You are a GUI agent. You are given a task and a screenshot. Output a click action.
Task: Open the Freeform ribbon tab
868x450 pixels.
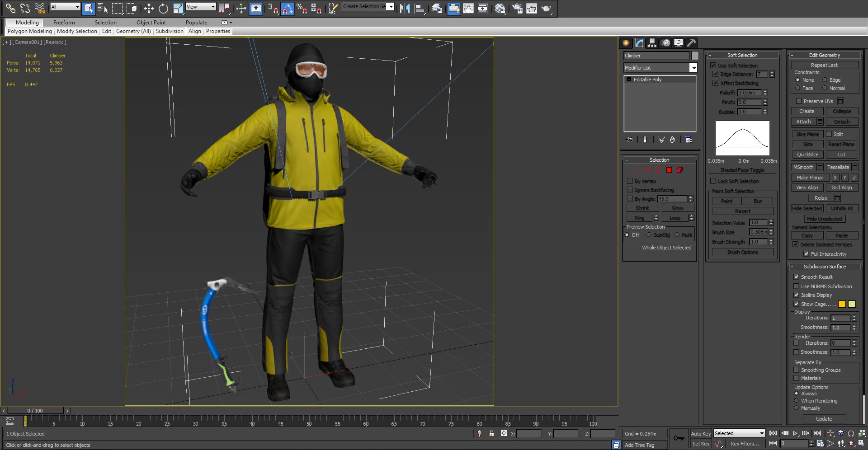(x=64, y=23)
